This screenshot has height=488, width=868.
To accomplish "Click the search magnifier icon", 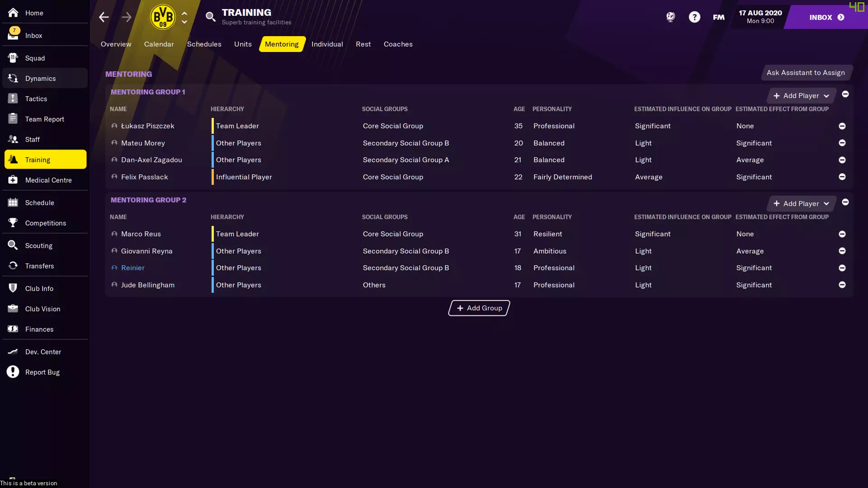I will (210, 17).
